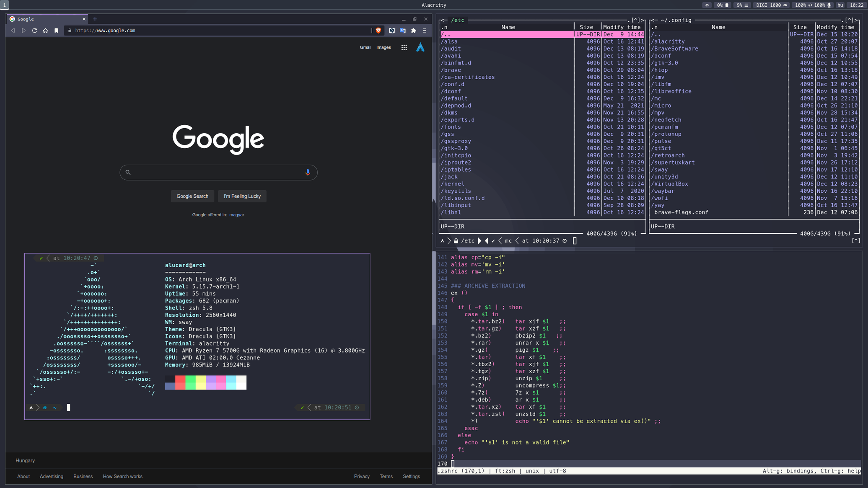Open the extensions puzzle icon
The width and height of the screenshot is (868, 488).
click(414, 31)
